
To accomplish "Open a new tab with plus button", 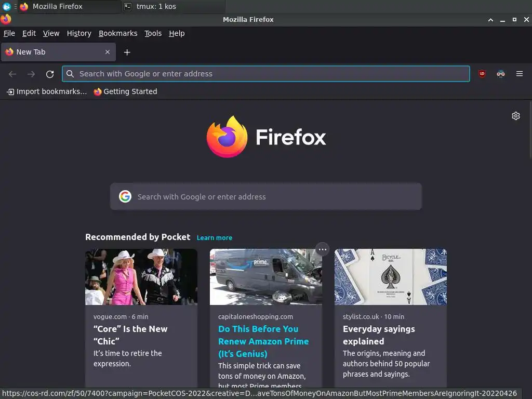I will 127,52.
